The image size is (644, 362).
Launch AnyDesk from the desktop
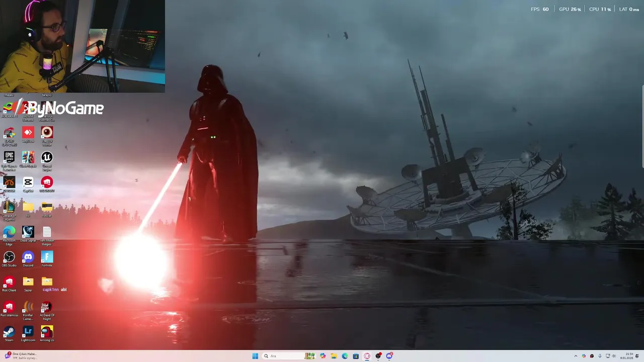tap(28, 135)
